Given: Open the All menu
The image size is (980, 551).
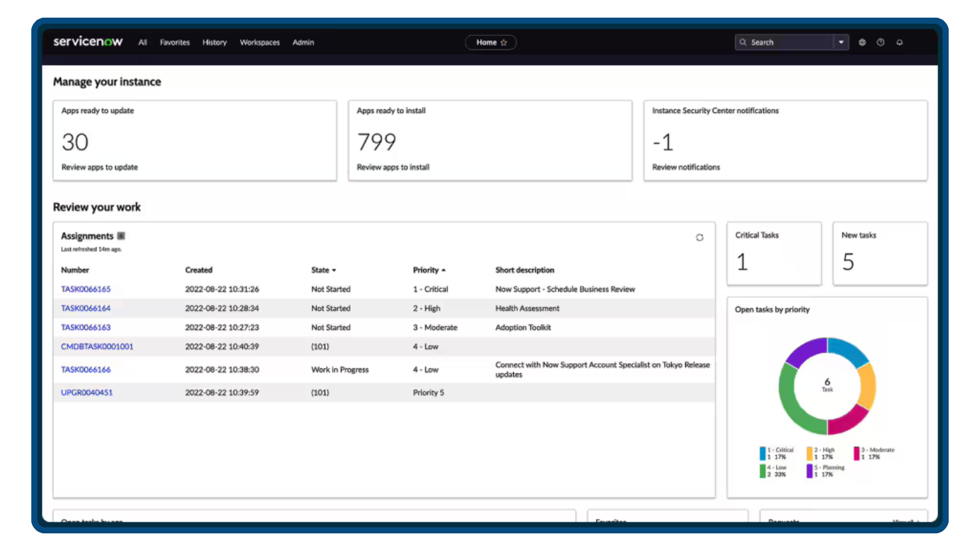Looking at the screenshot, I should click(x=142, y=42).
